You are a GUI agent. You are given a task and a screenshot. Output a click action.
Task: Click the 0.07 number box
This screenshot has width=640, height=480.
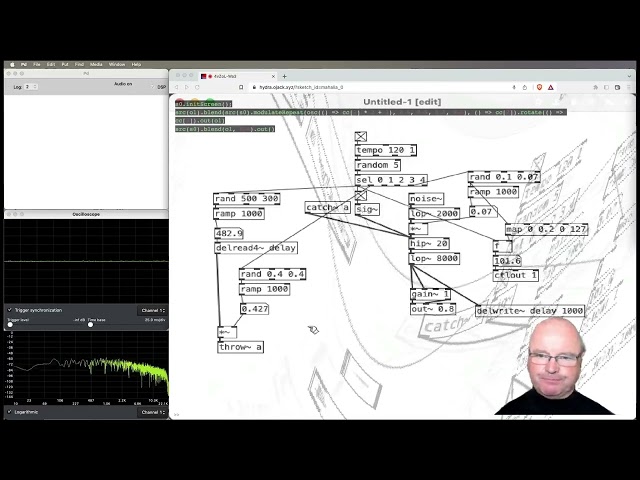[x=483, y=212]
